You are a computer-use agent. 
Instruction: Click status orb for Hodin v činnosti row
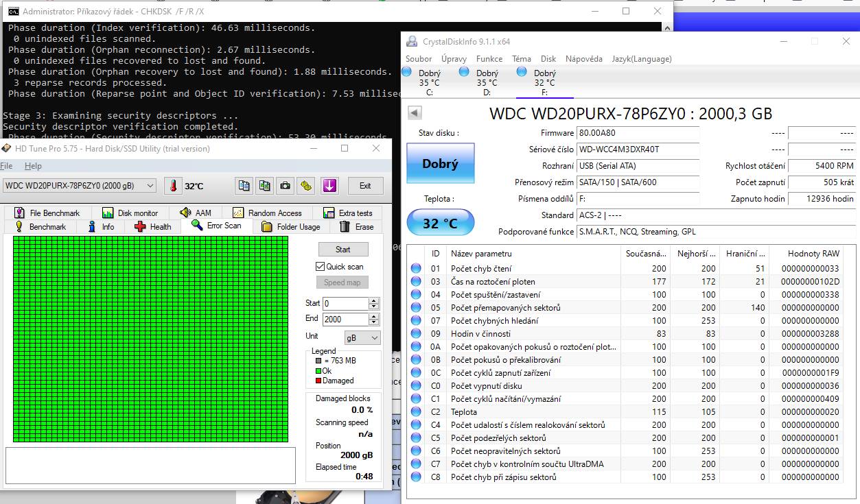pos(416,334)
